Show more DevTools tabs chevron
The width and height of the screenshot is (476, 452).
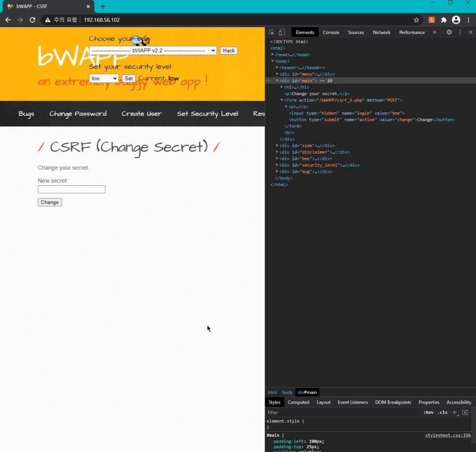point(435,32)
